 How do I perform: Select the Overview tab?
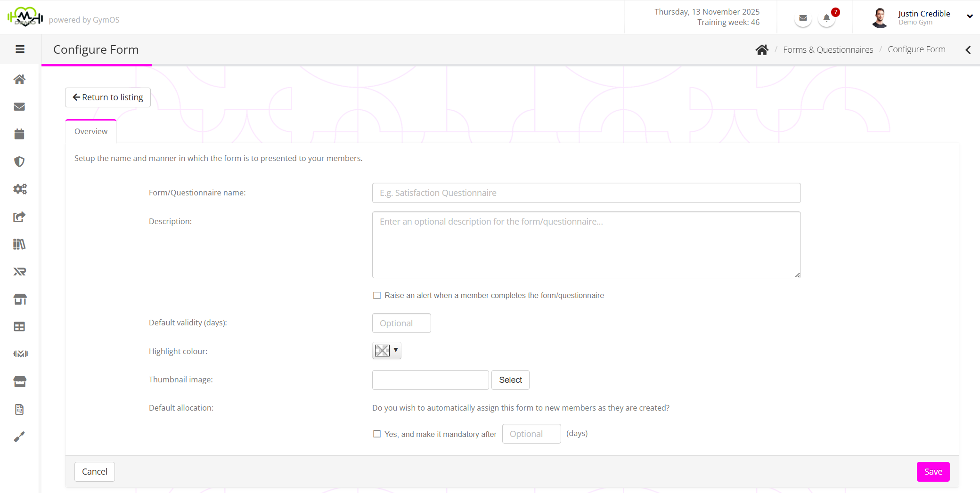pyautogui.click(x=91, y=132)
